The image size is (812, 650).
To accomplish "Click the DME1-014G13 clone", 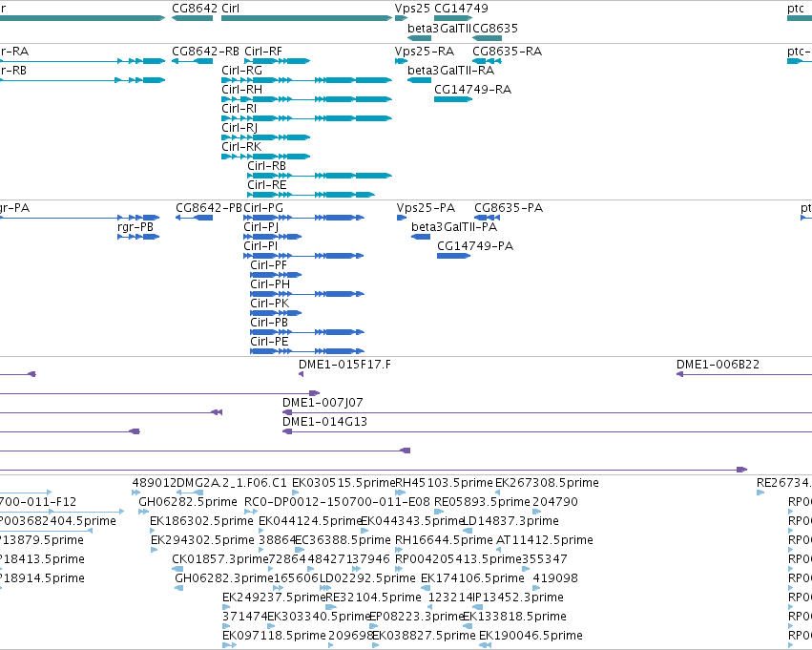I will tap(547, 431).
